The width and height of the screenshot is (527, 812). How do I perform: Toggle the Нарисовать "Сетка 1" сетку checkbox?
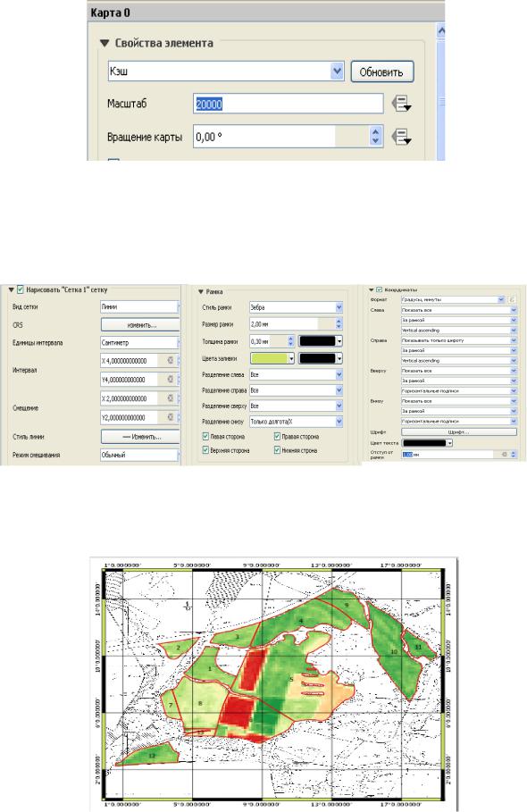(x=21, y=290)
